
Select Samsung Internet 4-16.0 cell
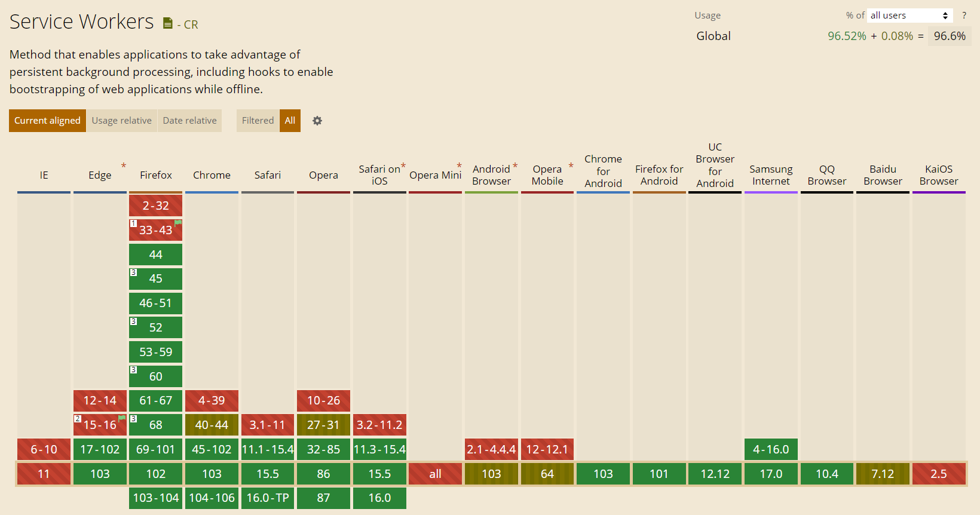[771, 449]
